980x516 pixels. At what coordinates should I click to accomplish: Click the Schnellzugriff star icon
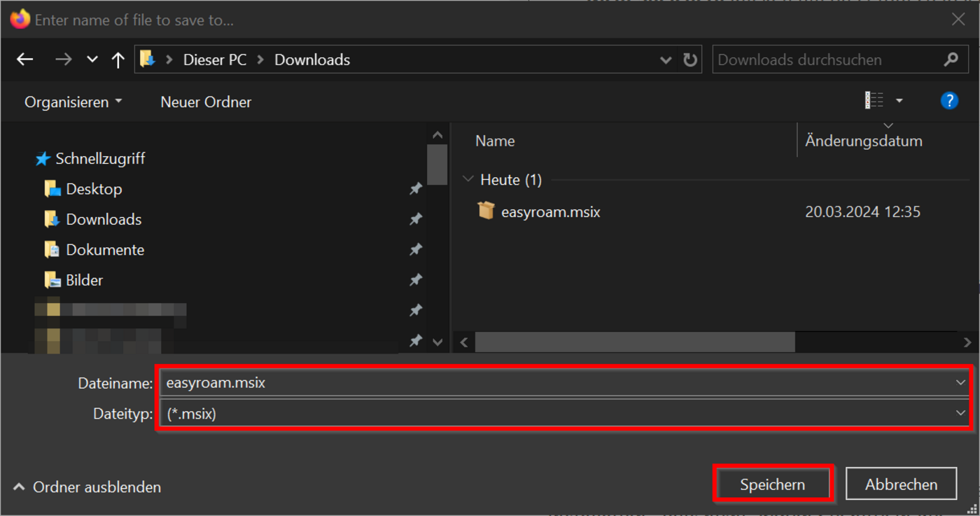[x=43, y=159]
